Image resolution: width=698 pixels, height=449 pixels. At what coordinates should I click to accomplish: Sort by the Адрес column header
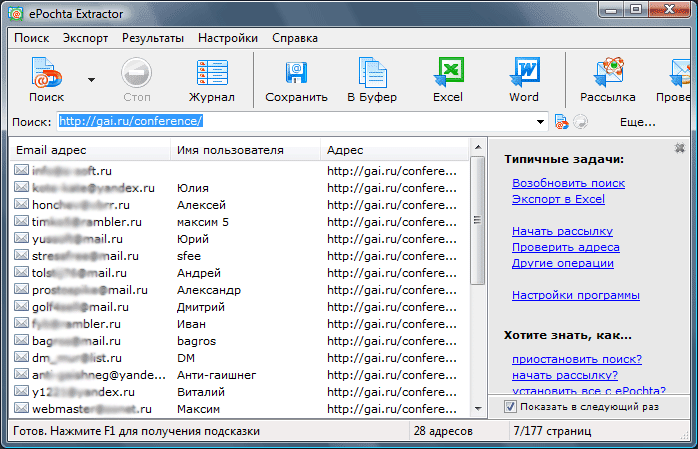point(395,150)
